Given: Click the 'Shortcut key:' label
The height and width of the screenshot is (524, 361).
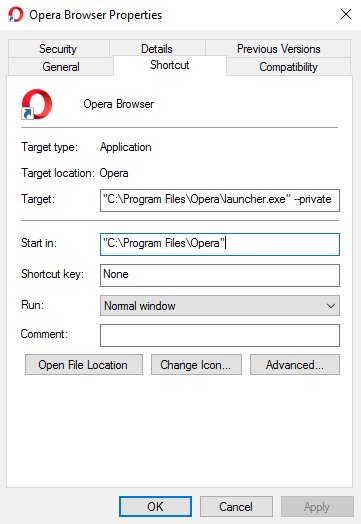Looking at the screenshot, I should pyautogui.click(x=52, y=274).
